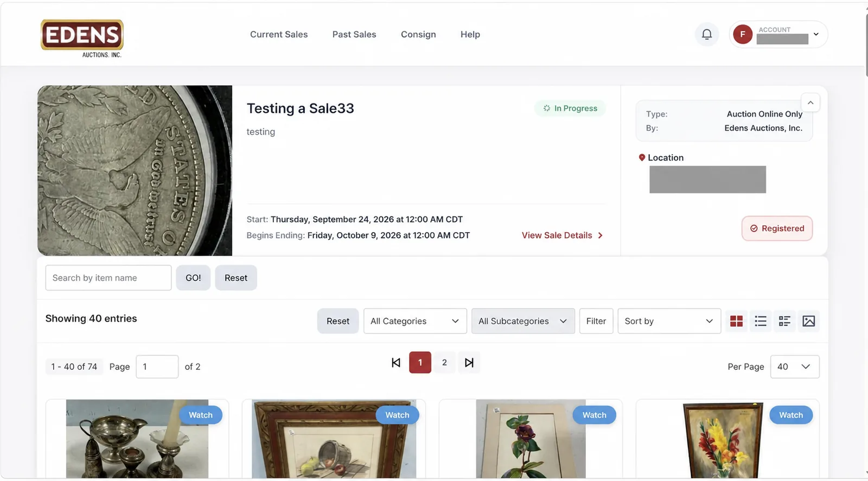The height and width of the screenshot is (481, 868).
Task: Click the Testing a Sale33 title
Action: click(x=300, y=108)
